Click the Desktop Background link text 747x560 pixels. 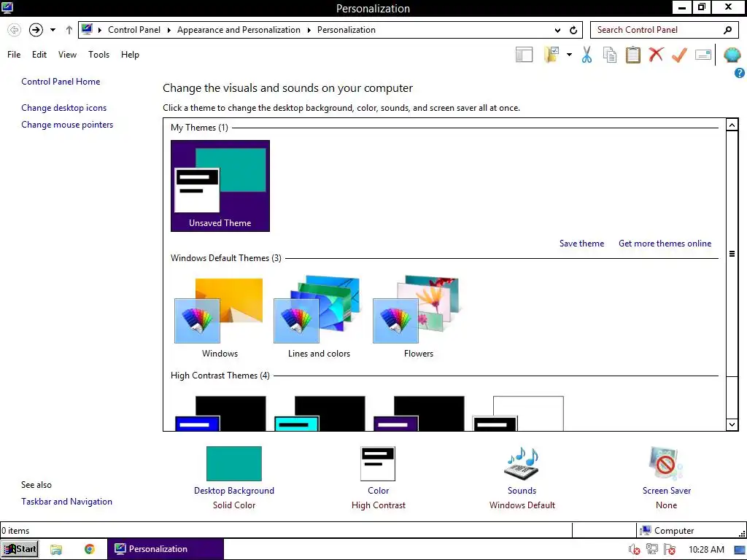click(x=234, y=491)
